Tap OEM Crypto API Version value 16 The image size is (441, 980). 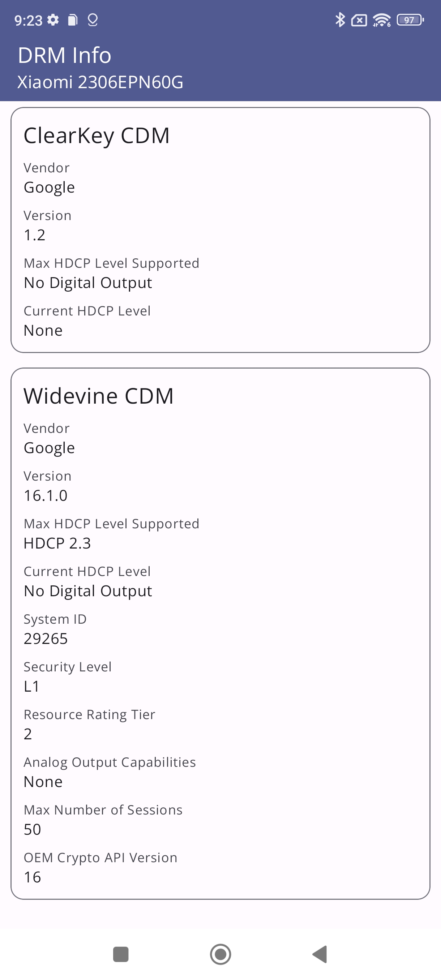tap(32, 877)
